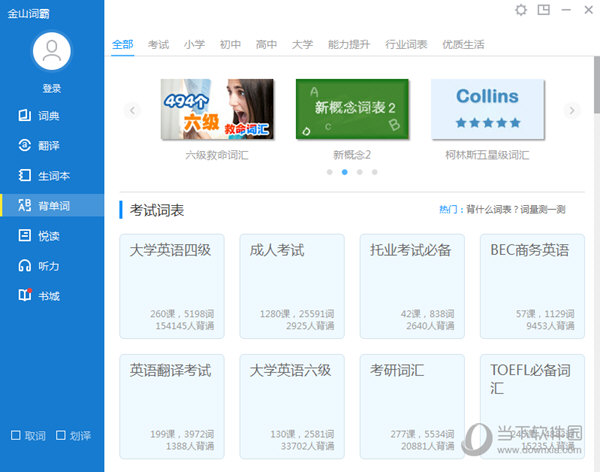The height and width of the screenshot is (472, 600).
Task: Enable the 划译 checkbox
Action: (60, 435)
